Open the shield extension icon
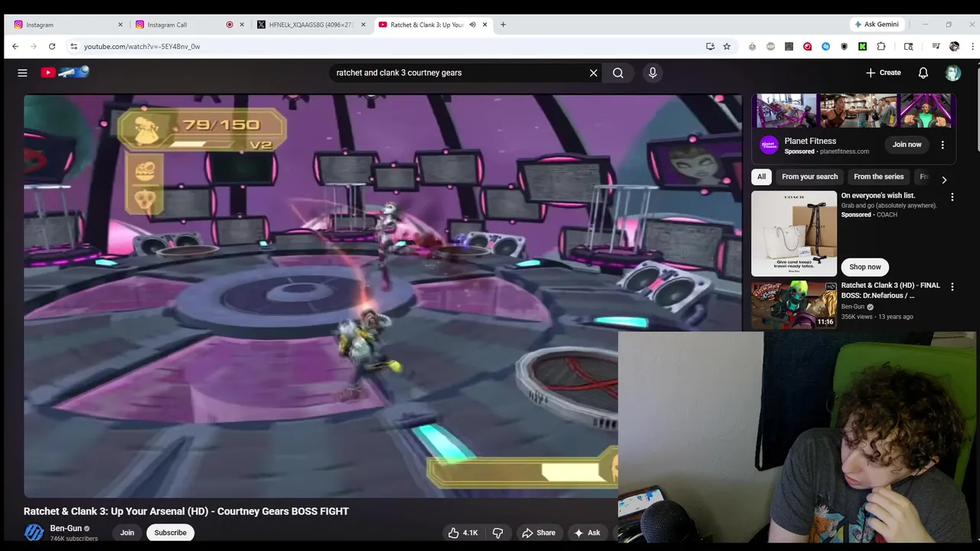Screen dimensions: 980x551 844,47
